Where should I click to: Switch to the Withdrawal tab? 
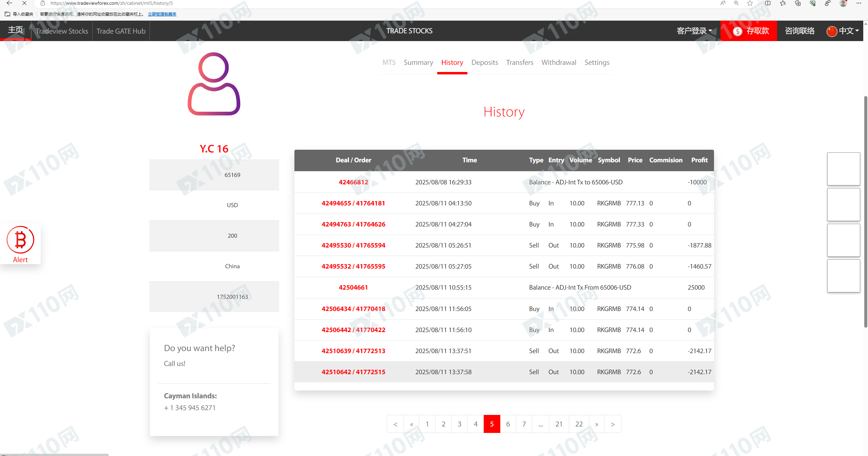(x=558, y=62)
